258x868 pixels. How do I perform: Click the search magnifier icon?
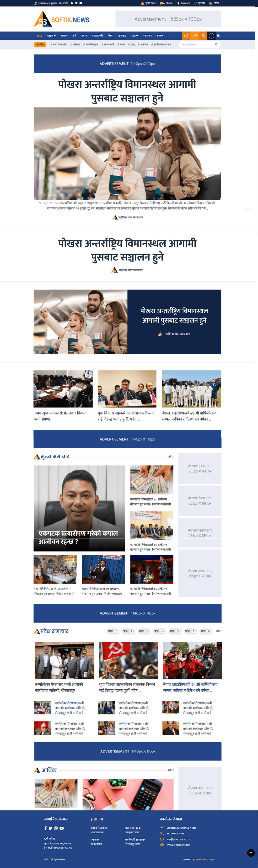coord(216,44)
